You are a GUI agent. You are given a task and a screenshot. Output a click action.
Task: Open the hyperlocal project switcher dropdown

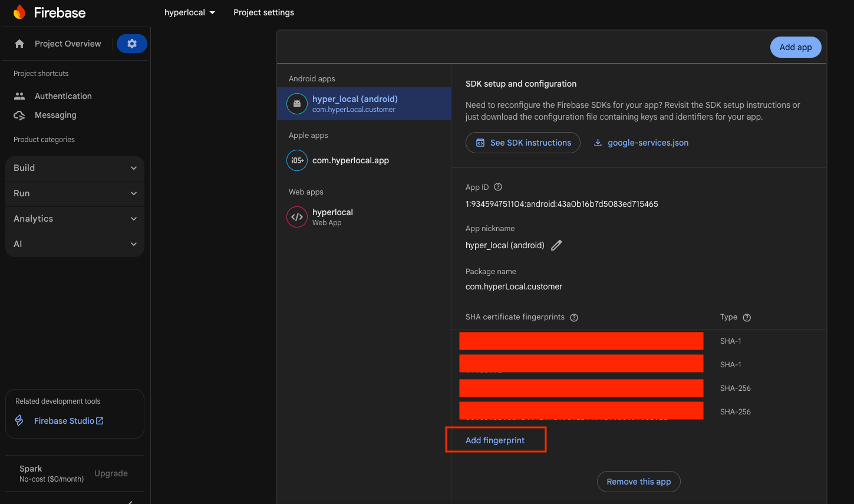click(190, 12)
